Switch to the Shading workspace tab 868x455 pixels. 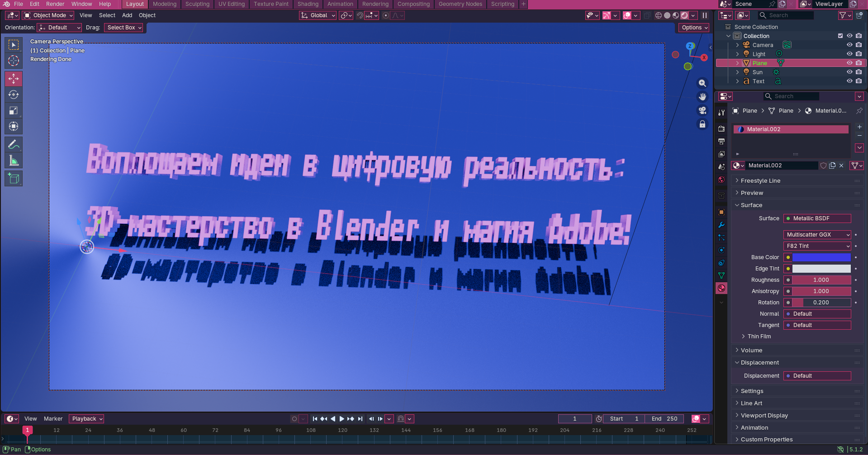308,4
